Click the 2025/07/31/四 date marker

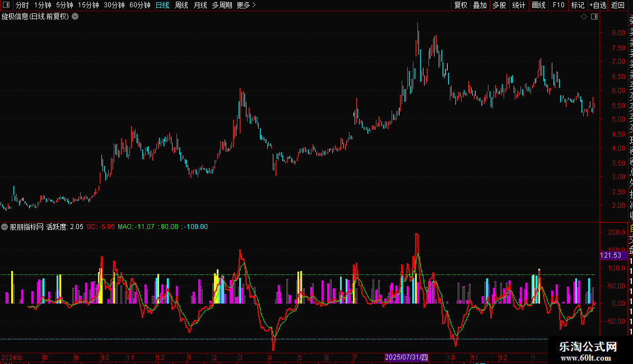click(406, 357)
